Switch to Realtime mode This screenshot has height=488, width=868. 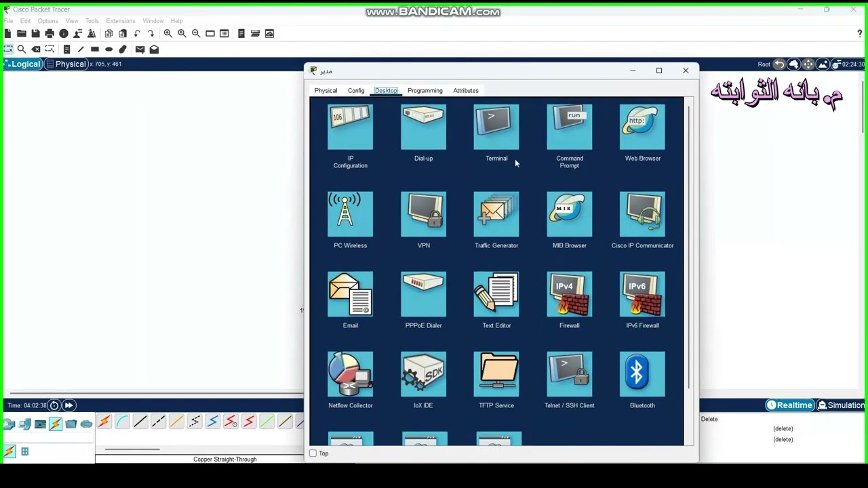[789, 405]
